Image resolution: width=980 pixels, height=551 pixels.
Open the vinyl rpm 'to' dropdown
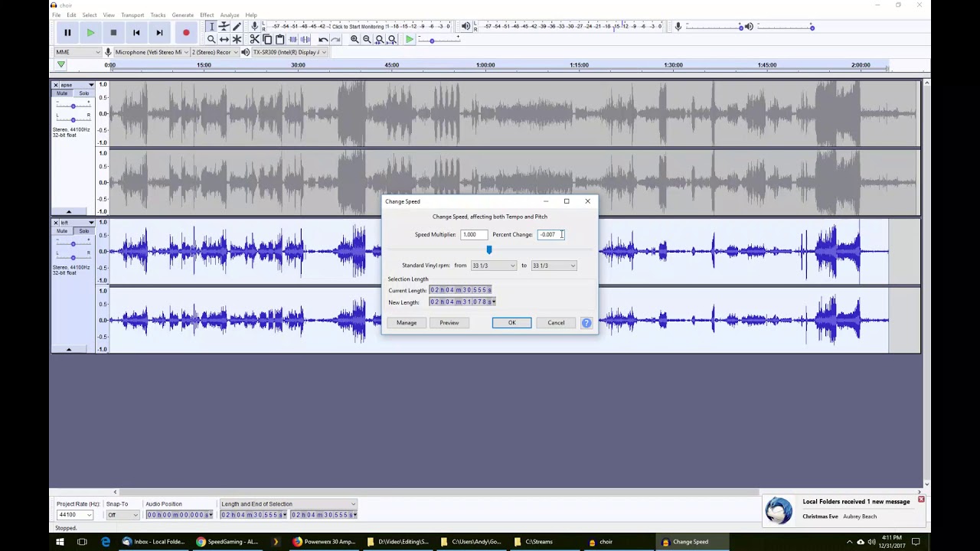click(x=554, y=266)
